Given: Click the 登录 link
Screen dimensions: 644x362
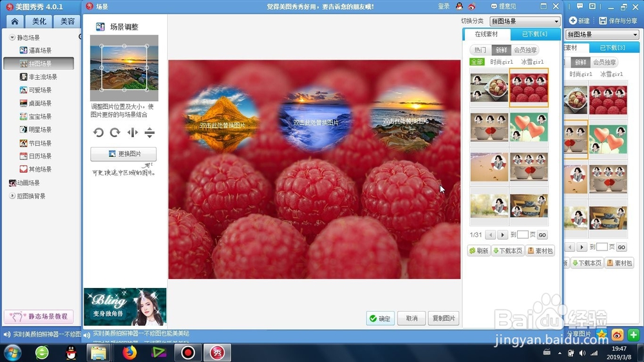Looking at the screenshot, I should [x=444, y=6].
